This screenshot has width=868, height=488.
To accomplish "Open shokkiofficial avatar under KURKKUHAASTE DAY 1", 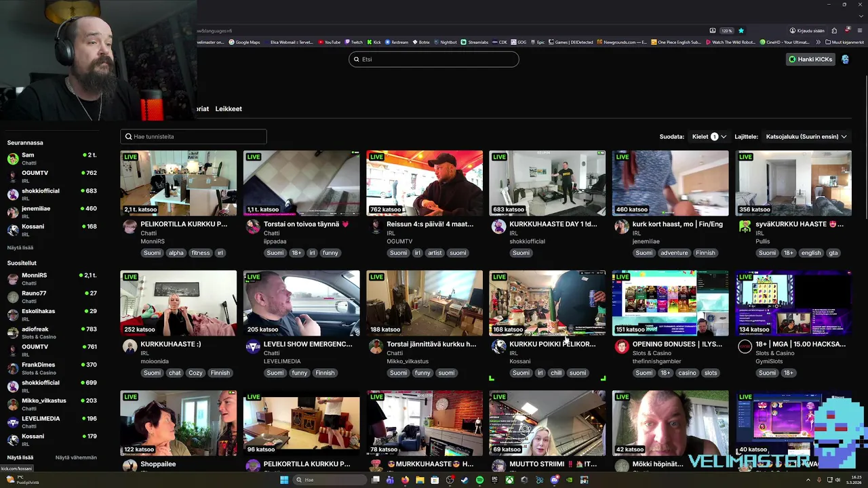I will point(498,226).
